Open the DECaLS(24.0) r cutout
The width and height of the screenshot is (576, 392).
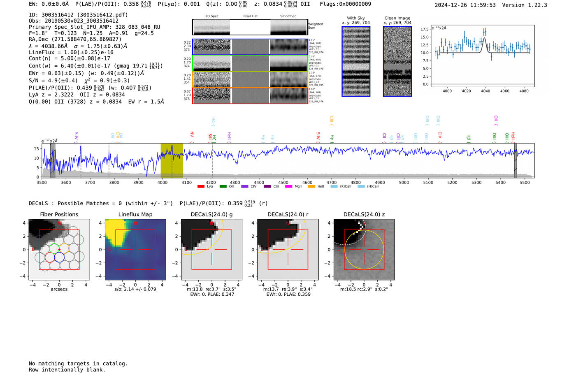click(288, 249)
